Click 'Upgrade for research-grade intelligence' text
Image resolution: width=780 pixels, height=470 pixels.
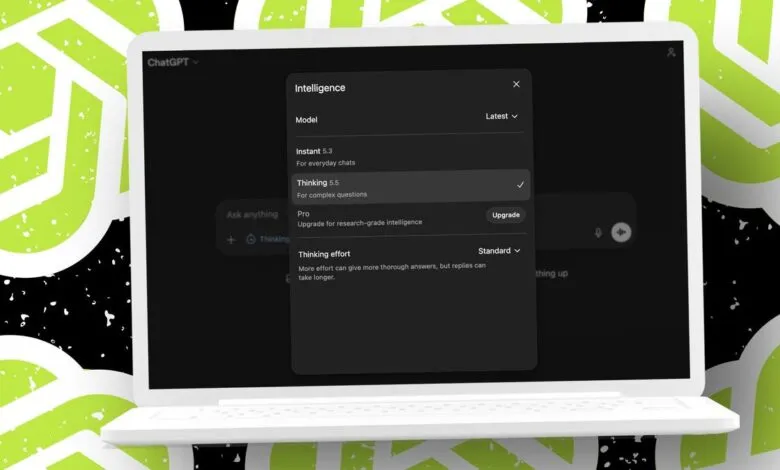pos(360,223)
